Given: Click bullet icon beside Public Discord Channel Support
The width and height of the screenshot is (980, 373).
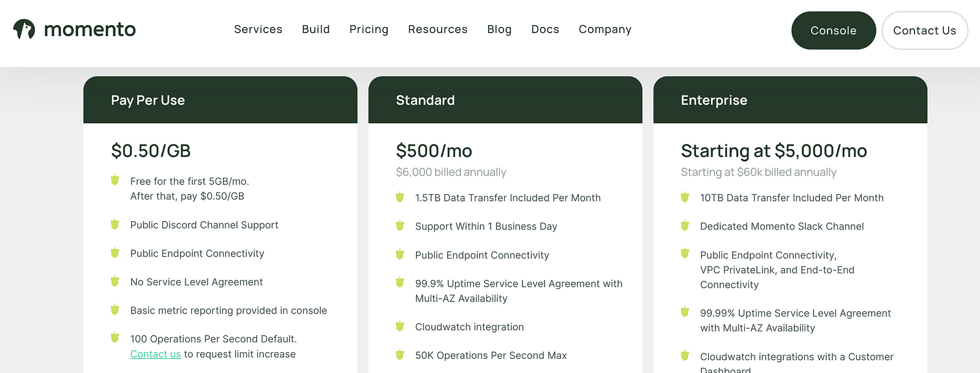Looking at the screenshot, I should tap(115, 225).
